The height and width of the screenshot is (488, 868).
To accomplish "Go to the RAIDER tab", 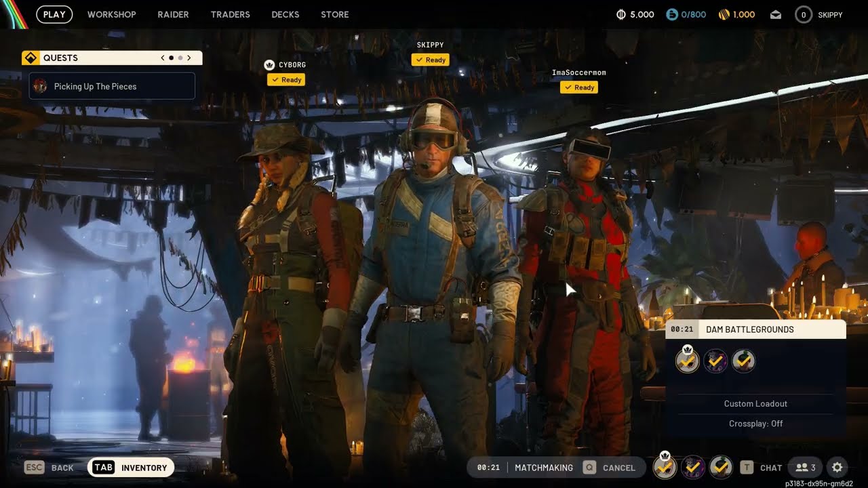I will click(x=173, y=14).
